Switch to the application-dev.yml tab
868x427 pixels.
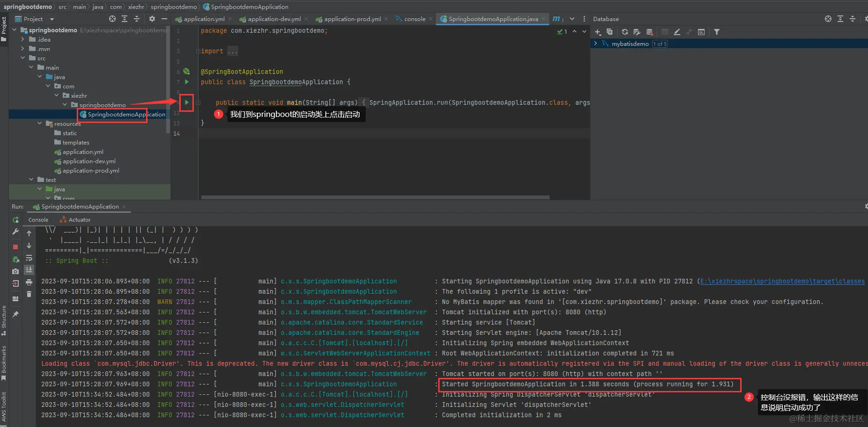[274, 19]
